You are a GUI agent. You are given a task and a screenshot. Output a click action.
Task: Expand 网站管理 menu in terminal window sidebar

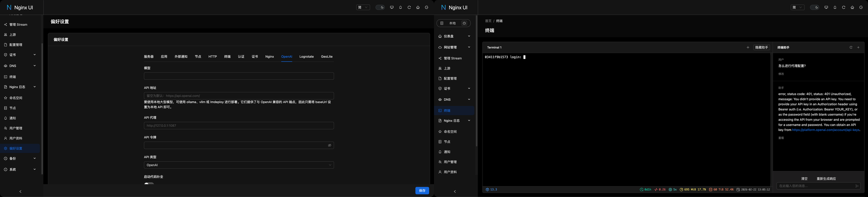coord(454,47)
